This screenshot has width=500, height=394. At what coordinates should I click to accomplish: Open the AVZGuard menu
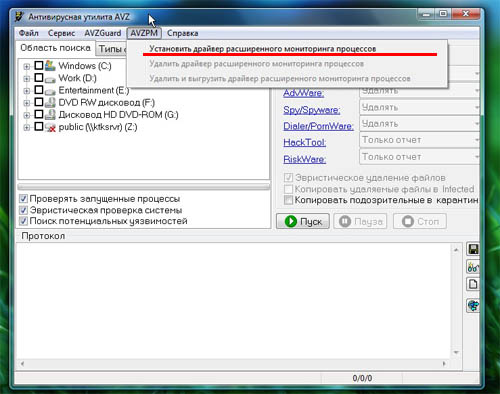[103, 33]
